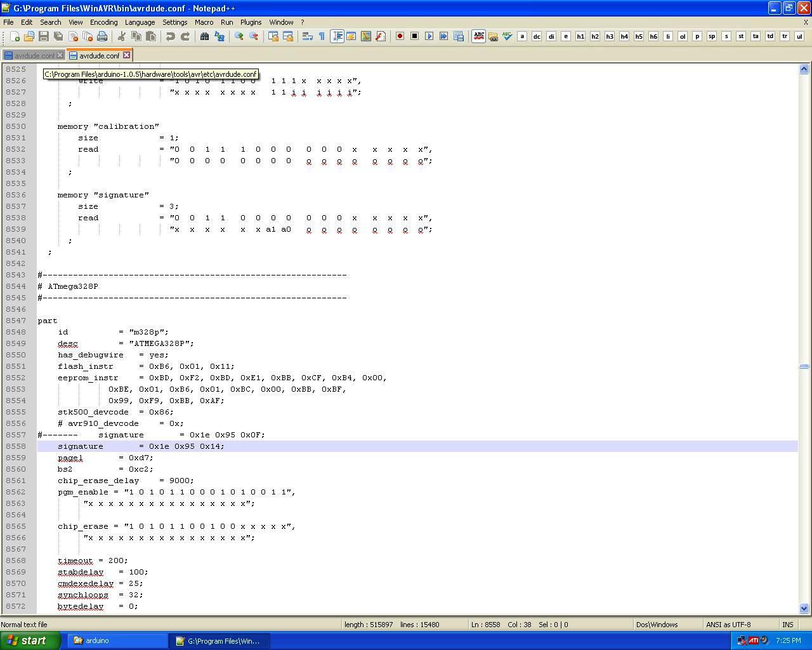The image size is (812, 650).
Task: Switch to the first inactive avrdude.conf tab
Action: click(33, 55)
